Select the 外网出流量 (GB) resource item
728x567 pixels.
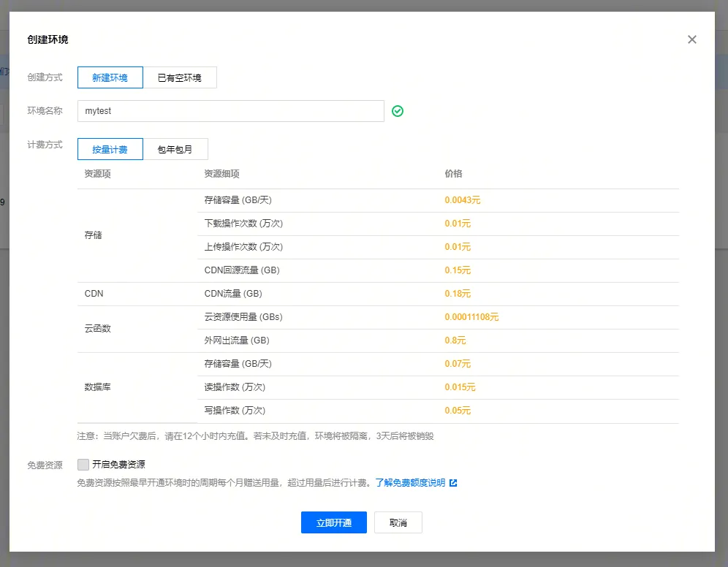pyautogui.click(x=237, y=340)
